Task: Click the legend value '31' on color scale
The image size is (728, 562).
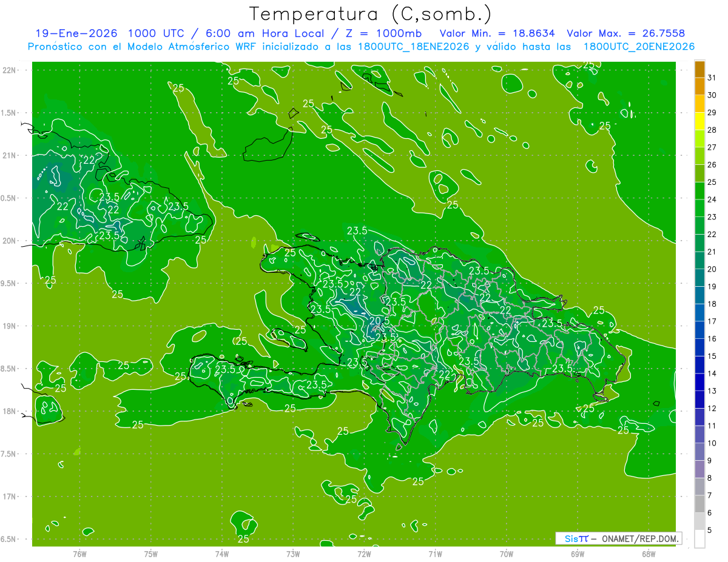Action: [x=712, y=78]
